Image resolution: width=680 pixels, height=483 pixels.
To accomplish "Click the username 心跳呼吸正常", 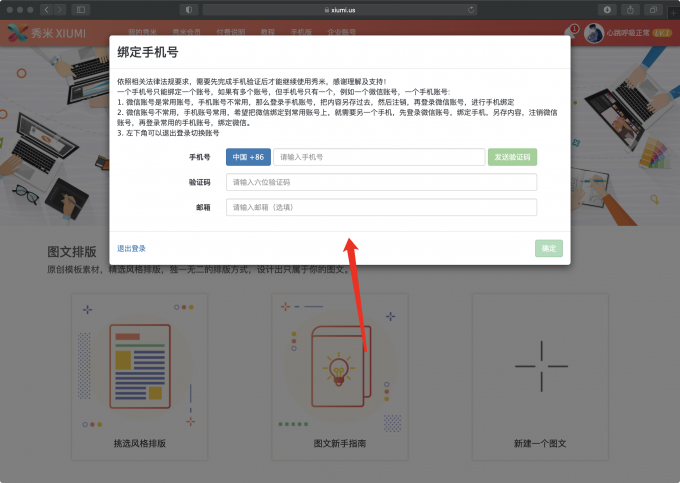I will tap(628, 33).
